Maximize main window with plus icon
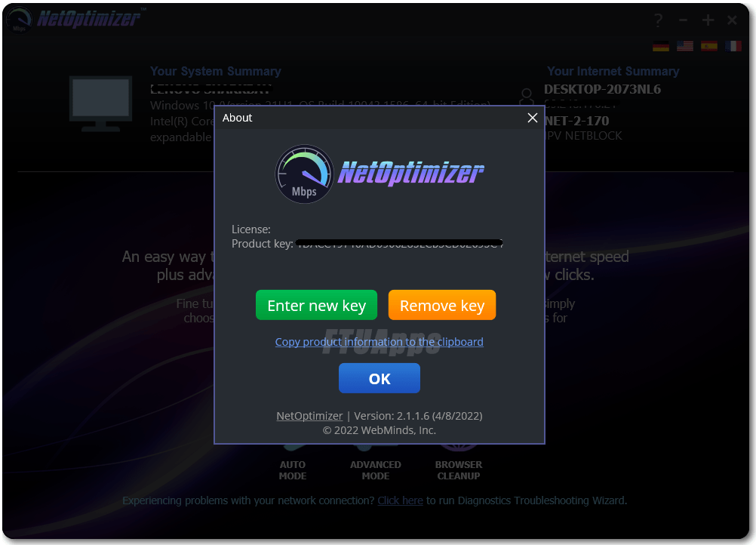 [708, 20]
